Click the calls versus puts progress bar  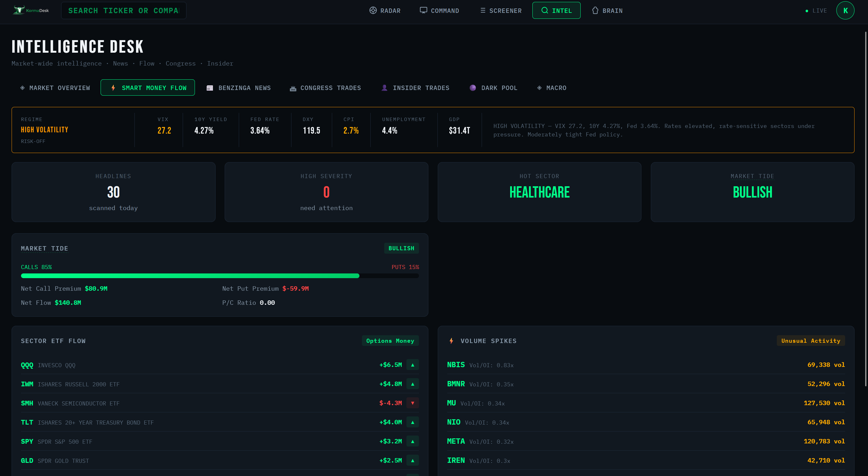pos(220,276)
